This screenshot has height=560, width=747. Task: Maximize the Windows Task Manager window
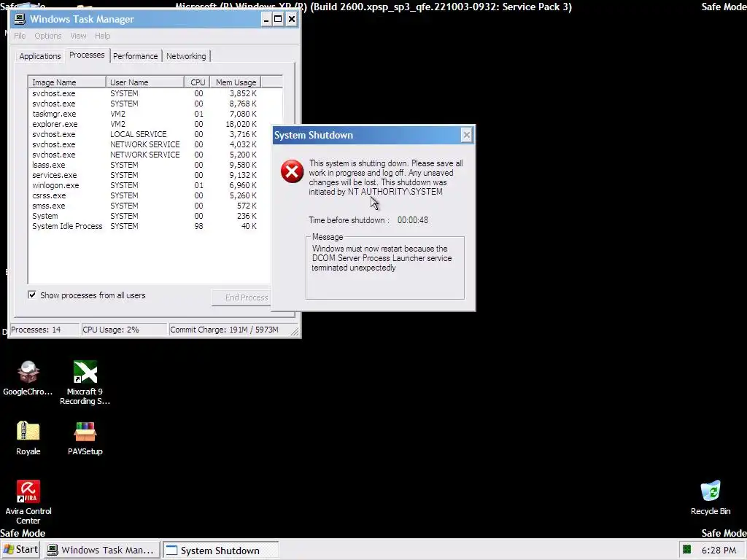point(278,19)
